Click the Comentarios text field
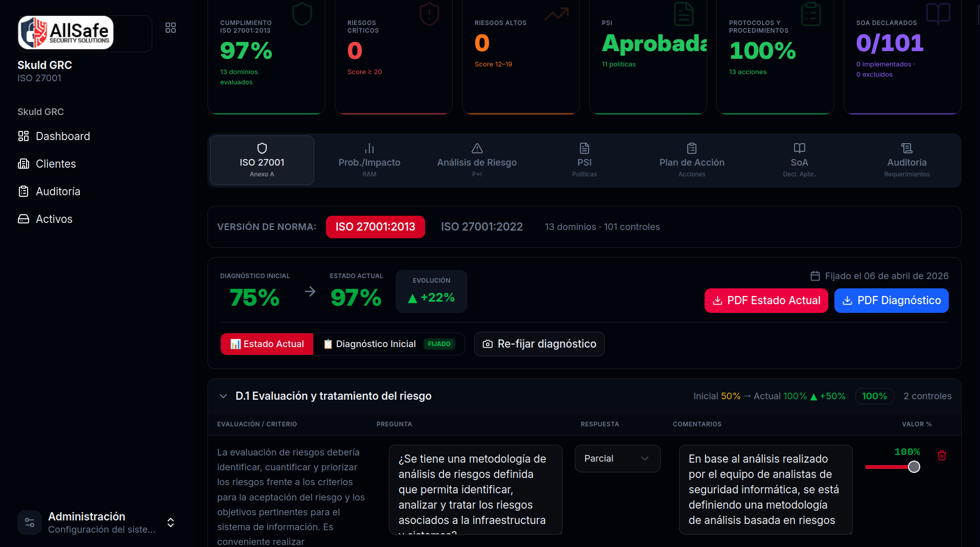980x547 pixels. coord(766,490)
